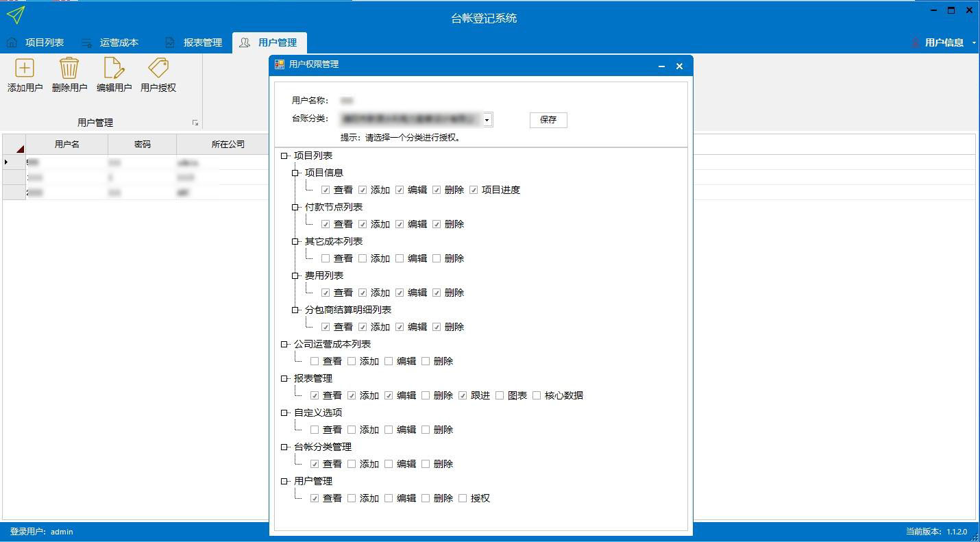This screenshot has height=542, width=980.
Task: Click the 保存 button
Action: coord(548,119)
